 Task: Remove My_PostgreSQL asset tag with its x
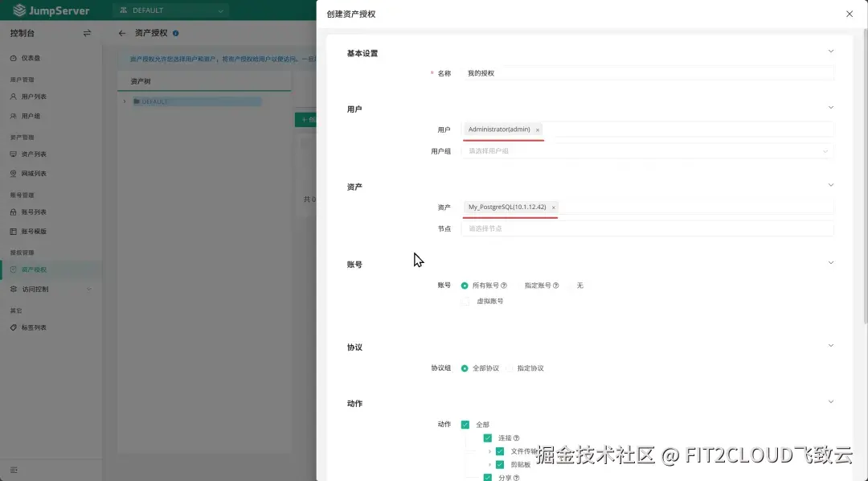(x=553, y=208)
